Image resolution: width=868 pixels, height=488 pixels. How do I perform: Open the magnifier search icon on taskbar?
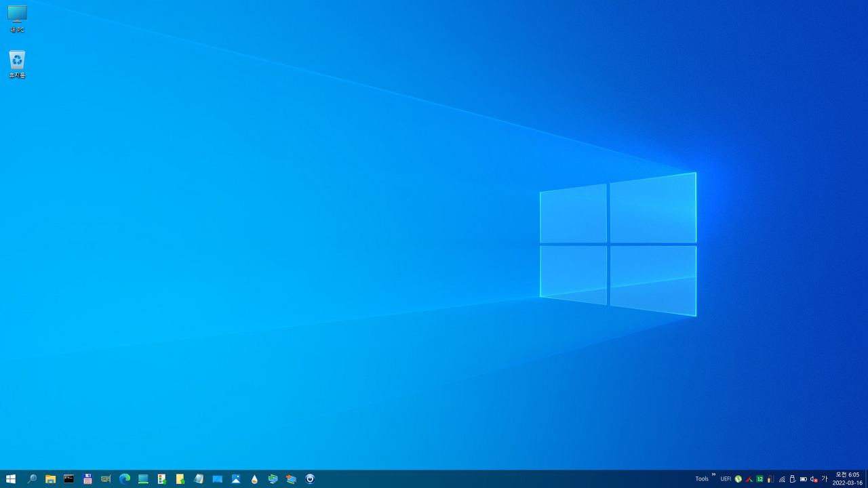pos(32,479)
